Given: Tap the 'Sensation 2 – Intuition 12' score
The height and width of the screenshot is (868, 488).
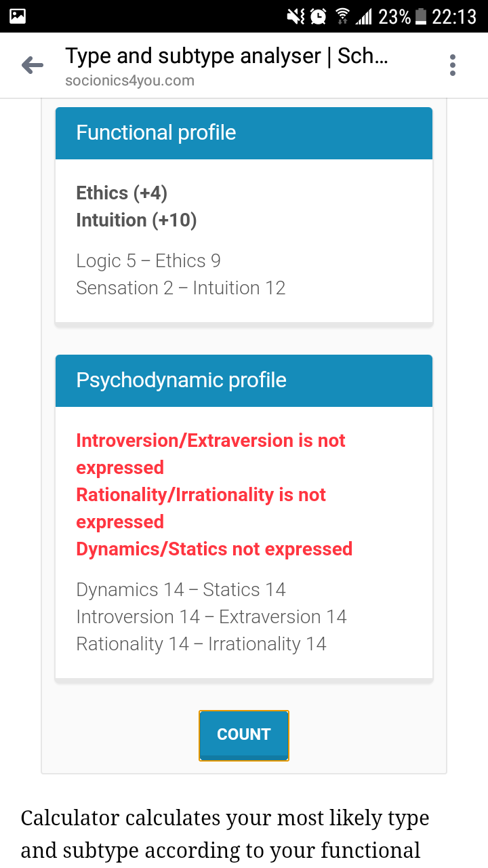Looking at the screenshot, I should 181,288.
